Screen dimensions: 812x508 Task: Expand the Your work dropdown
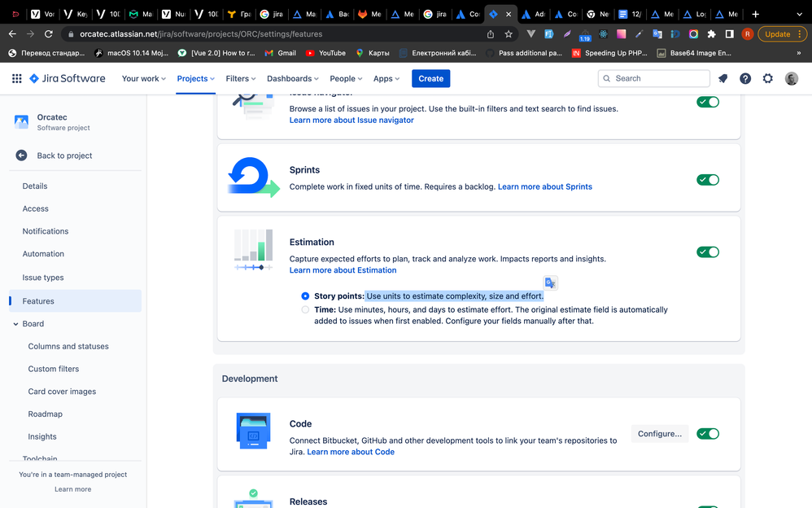(144, 78)
